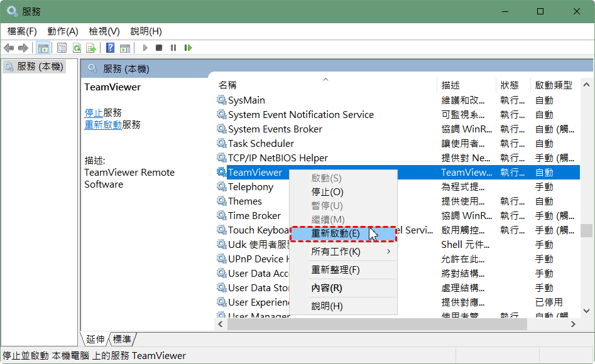Click the Shell 元件... description cell
The width and height of the screenshot is (595, 364).
click(465, 245)
